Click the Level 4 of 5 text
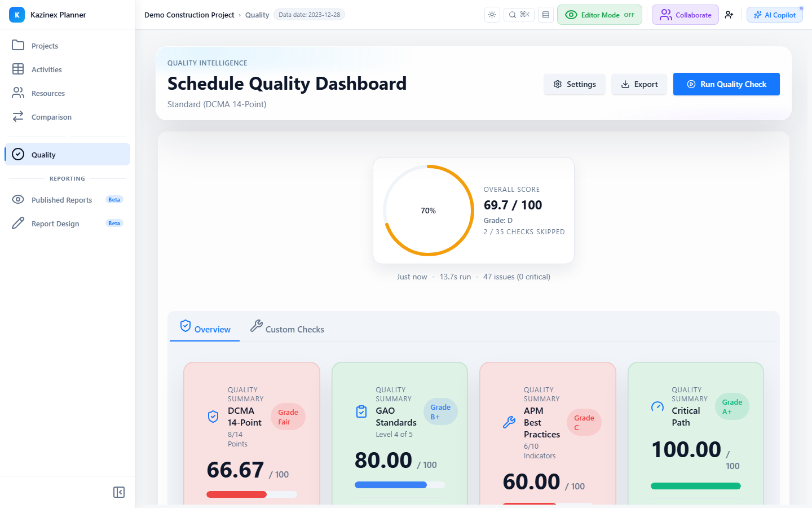The image size is (812, 508). pyautogui.click(x=394, y=435)
